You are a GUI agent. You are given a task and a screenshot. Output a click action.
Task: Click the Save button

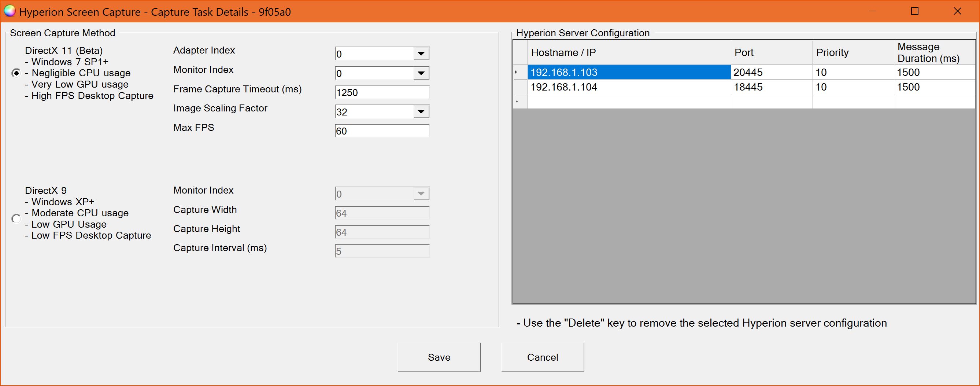pos(439,357)
